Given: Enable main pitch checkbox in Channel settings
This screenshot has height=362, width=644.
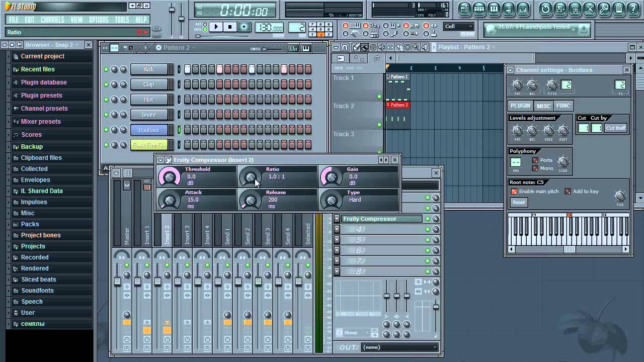Looking at the screenshot, I should (x=514, y=192).
